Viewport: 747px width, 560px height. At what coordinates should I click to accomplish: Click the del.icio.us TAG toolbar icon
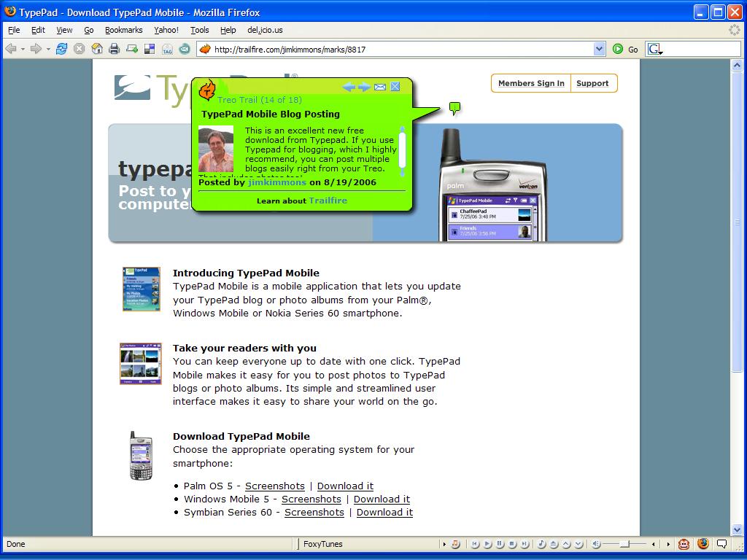coord(167,49)
